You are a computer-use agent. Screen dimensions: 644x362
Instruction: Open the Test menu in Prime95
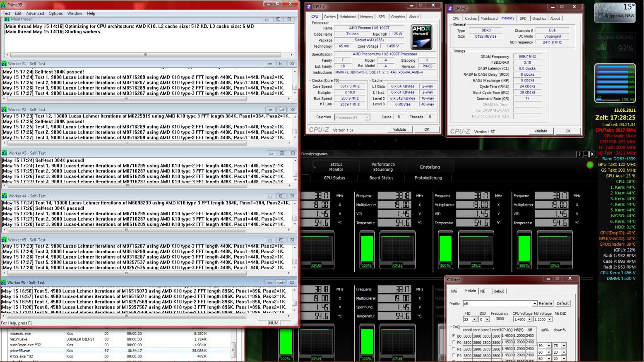7,13
